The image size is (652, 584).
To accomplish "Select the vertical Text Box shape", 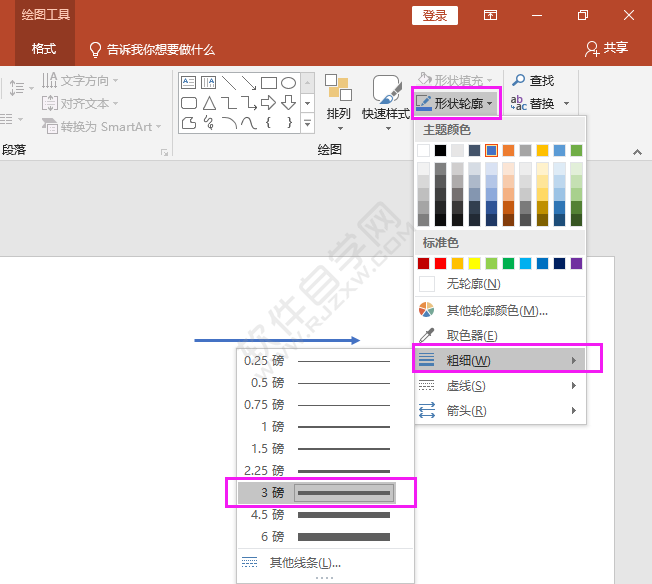I will coord(208,82).
